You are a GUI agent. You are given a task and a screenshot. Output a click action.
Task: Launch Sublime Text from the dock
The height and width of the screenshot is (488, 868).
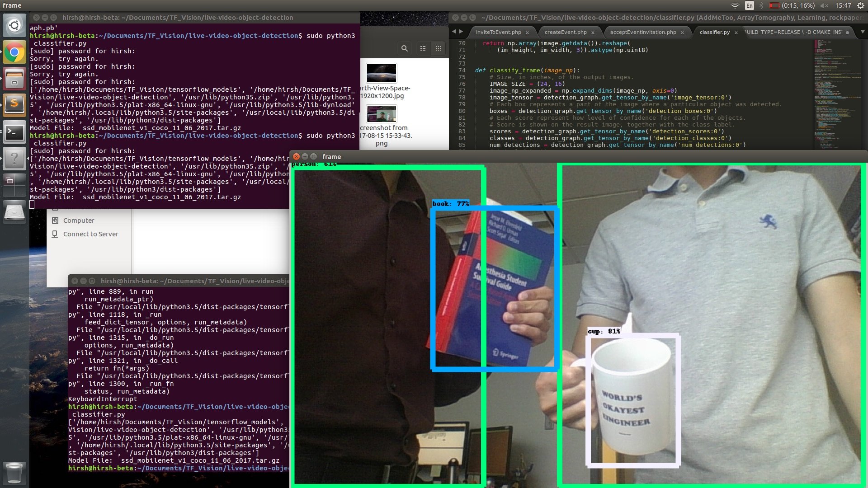(14, 104)
